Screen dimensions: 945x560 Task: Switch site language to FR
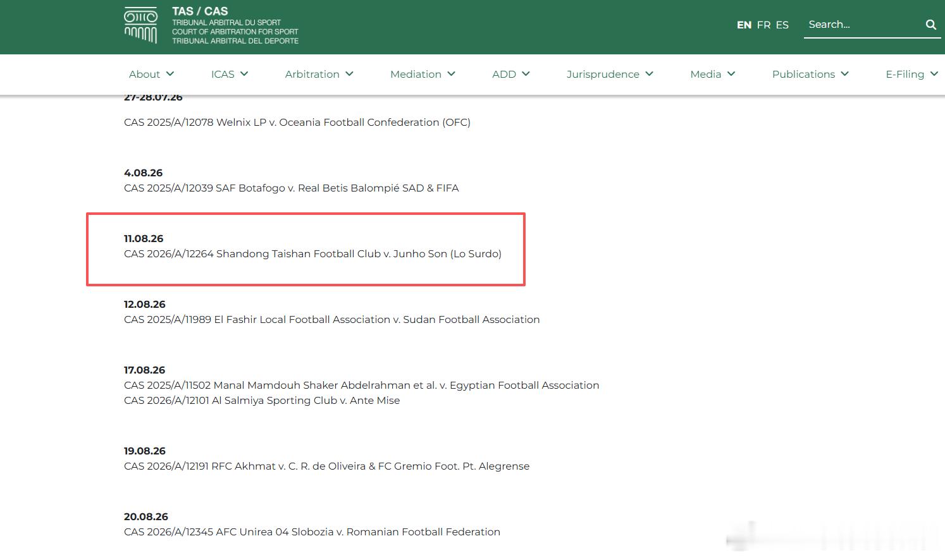click(x=763, y=25)
